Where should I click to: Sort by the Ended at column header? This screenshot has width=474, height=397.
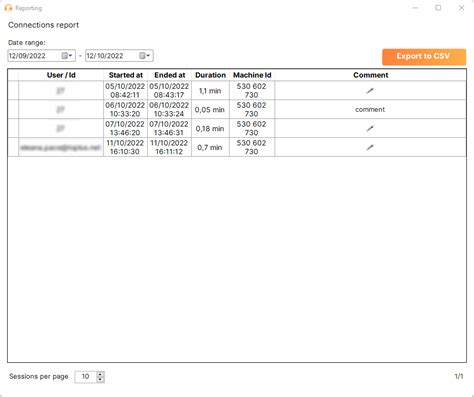tap(169, 75)
